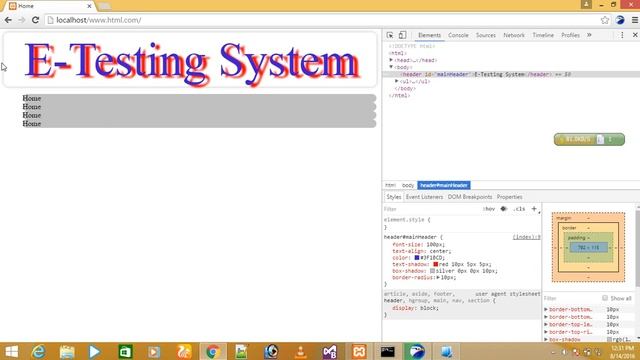Viewport: 640px width, 360px height.
Task: Switch to the Profiles tab
Action: coord(570,35)
